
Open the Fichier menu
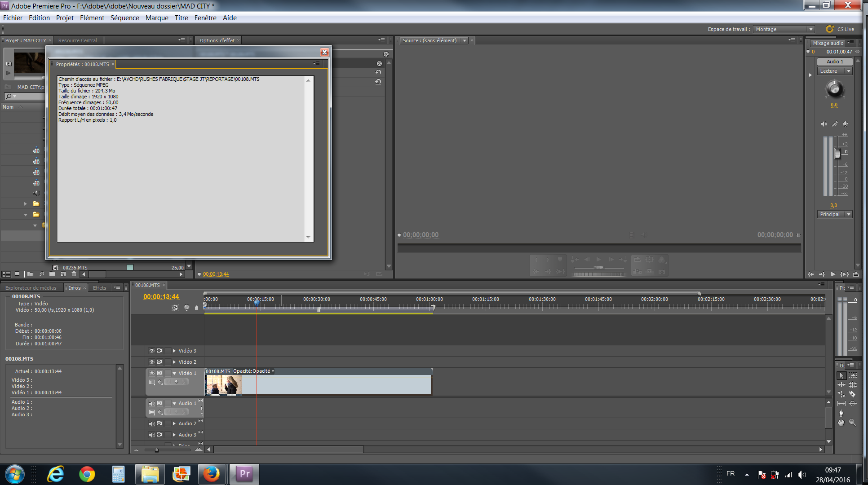click(13, 18)
